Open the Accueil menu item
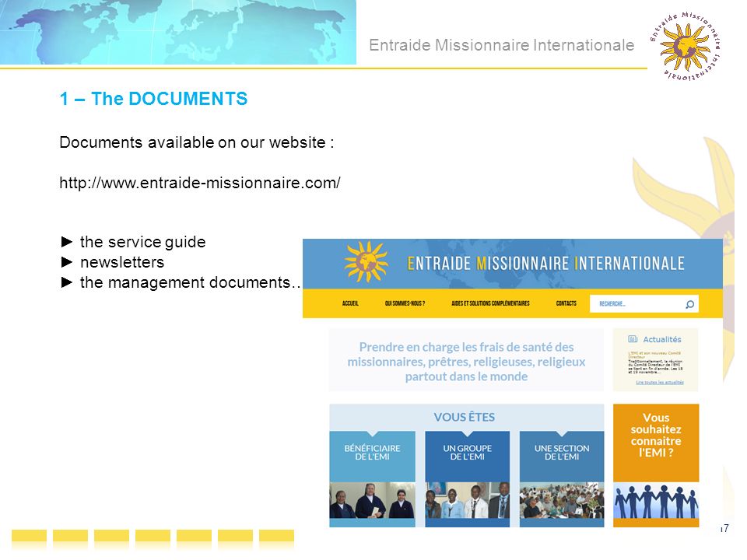The height and width of the screenshot is (560, 747). [350, 303]
